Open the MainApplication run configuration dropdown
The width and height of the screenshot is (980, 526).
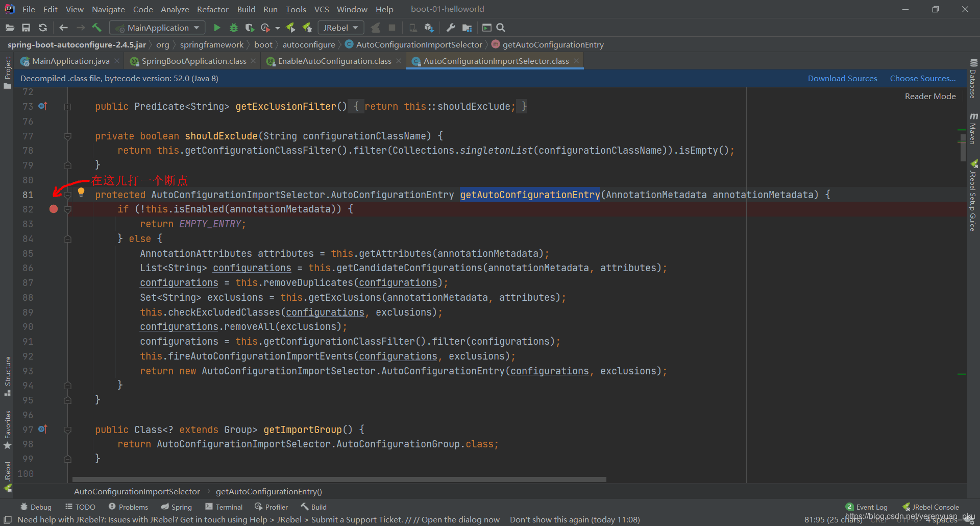tap(158, 28)
